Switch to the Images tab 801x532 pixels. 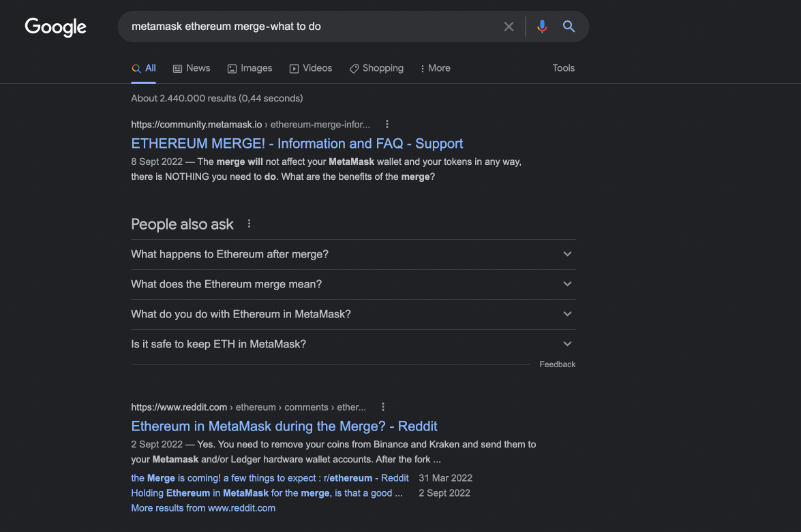pos(250,68)
